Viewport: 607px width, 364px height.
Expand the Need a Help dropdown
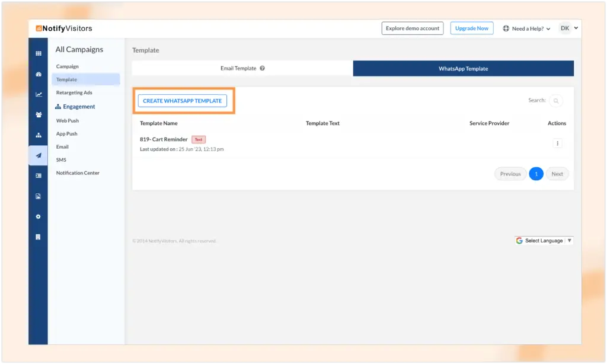(526, 28)
